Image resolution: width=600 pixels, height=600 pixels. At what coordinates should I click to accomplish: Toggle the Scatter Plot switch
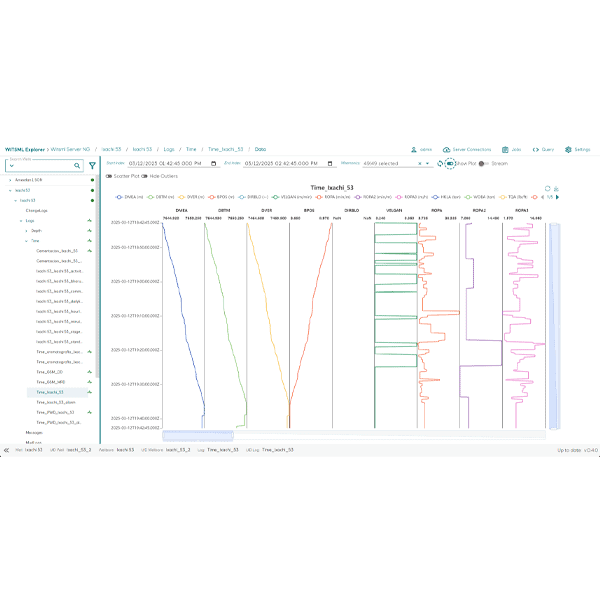[110, 176]
